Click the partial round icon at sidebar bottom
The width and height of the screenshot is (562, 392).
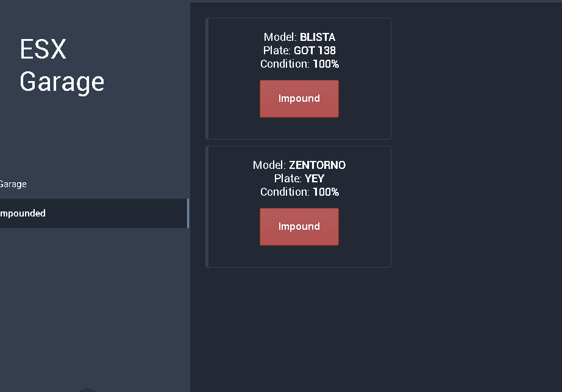[88, 390]
